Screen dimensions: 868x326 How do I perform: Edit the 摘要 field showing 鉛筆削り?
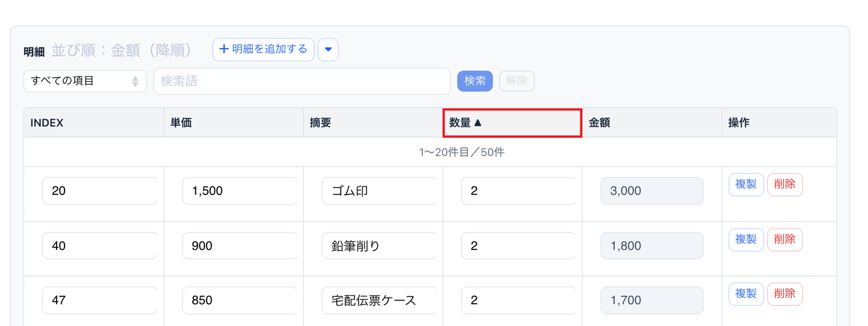(x=380, y=246)
